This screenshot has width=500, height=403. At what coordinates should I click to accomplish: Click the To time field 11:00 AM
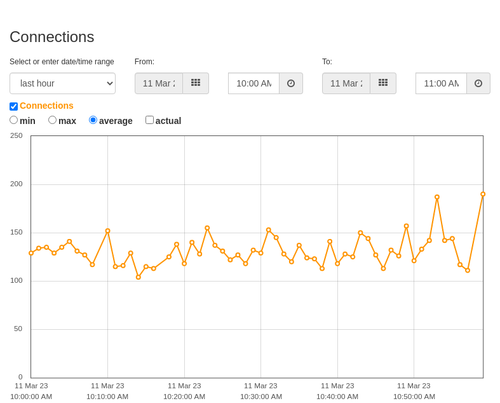pos(441,83)
